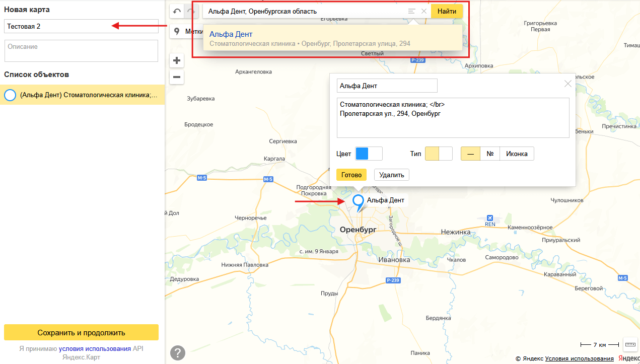This screenshot has width=640, height=364.
Task: Click Сохранить и продолжить button
Action: pyautogui.click(x=81, y=333)
